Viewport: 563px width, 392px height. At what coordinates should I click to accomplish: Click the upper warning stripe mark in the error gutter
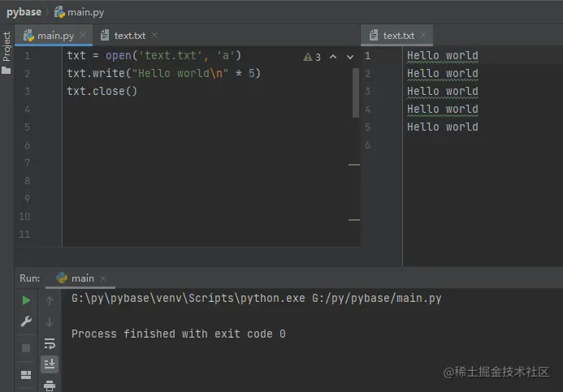point(354,165)
